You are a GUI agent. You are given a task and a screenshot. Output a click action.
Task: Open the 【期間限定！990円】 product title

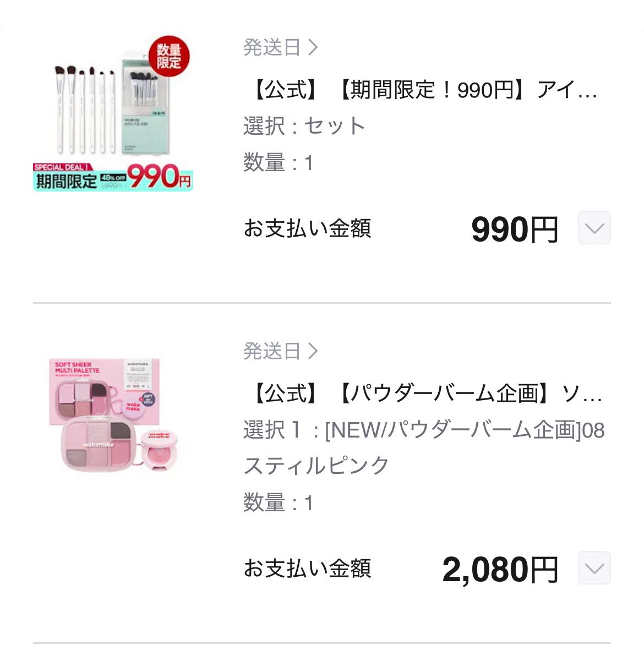coord(423,89)
